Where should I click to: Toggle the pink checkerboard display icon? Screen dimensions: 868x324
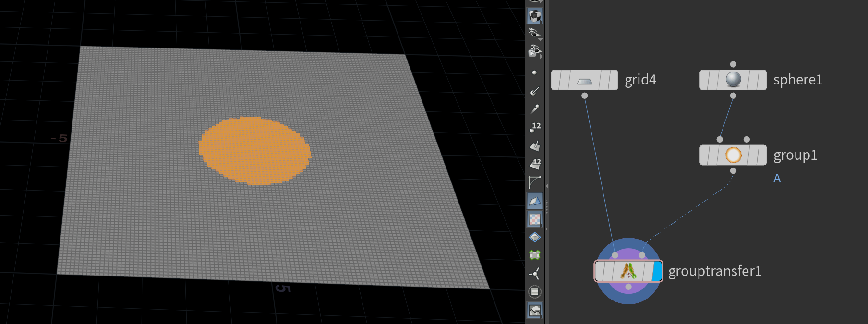point(535,219)
